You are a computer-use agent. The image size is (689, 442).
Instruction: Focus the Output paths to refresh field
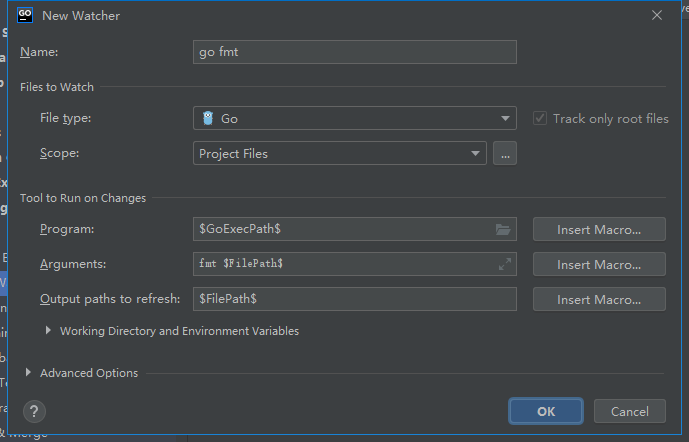click(355, 299)
